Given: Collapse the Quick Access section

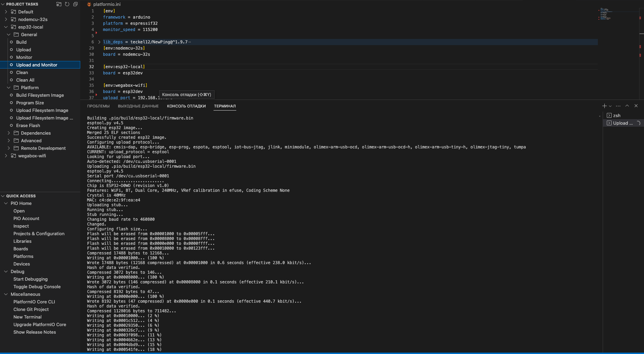Looking at the screenshot, I should pyautogui.click(x=3, y=196).
